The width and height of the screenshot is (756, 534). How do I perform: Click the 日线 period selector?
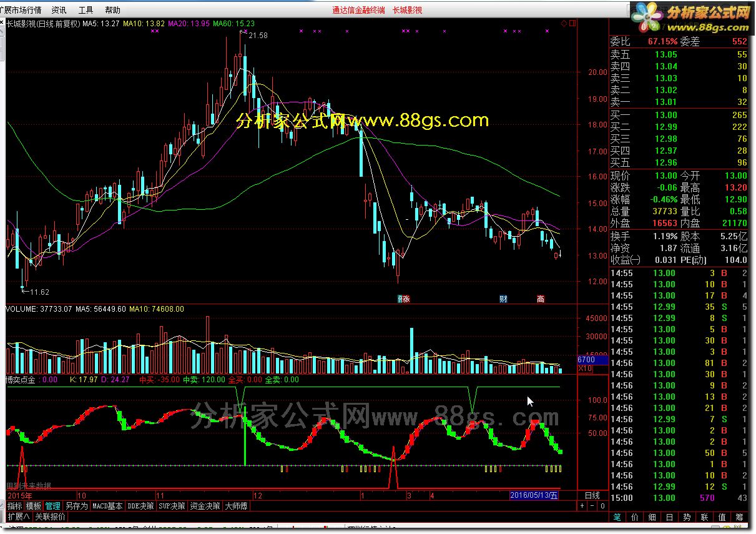pos(592,495)
